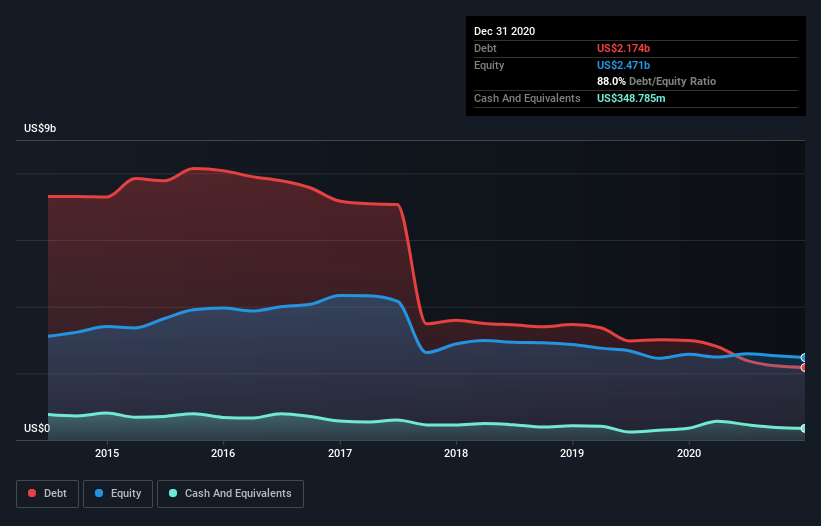The height and width of the screenshot is (526, 821).
Task: Click the US$0 axis label
Action: [x=37, y=428]
